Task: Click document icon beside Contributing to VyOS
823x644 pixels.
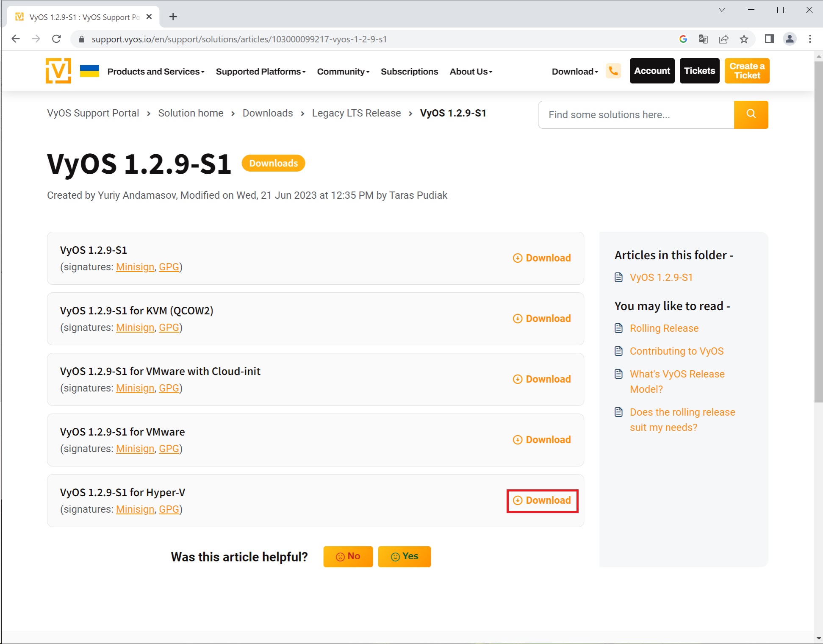Action: 619,351
